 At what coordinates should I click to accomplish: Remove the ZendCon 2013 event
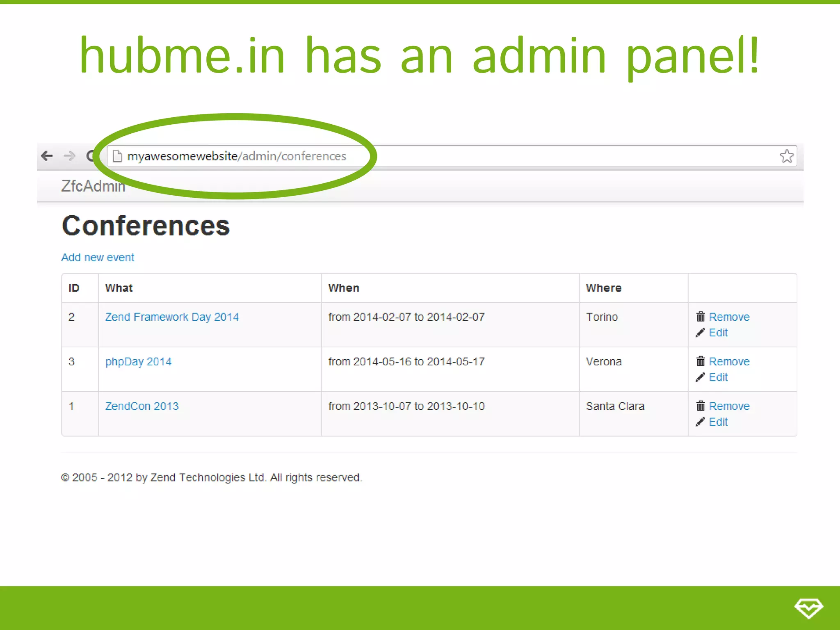coord(729,406)
